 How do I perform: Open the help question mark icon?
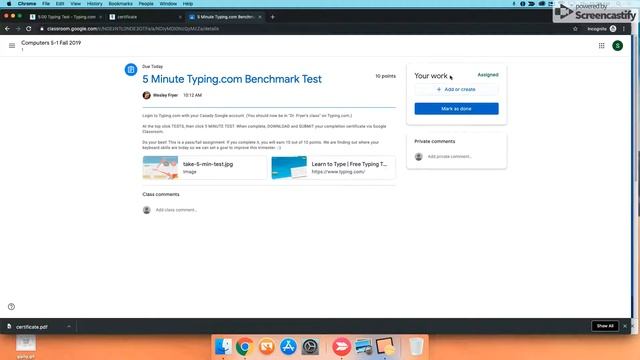(11, 307)
